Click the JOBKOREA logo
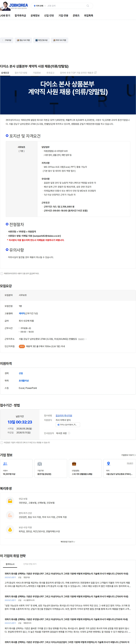The height and width of the screenshot is (644, 136). click(18, 5)
